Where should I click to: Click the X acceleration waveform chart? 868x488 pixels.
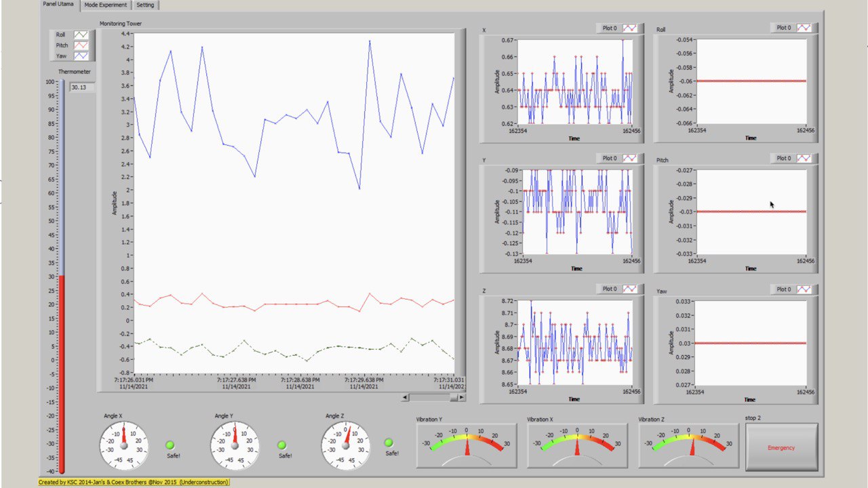(x=575, y=81)
